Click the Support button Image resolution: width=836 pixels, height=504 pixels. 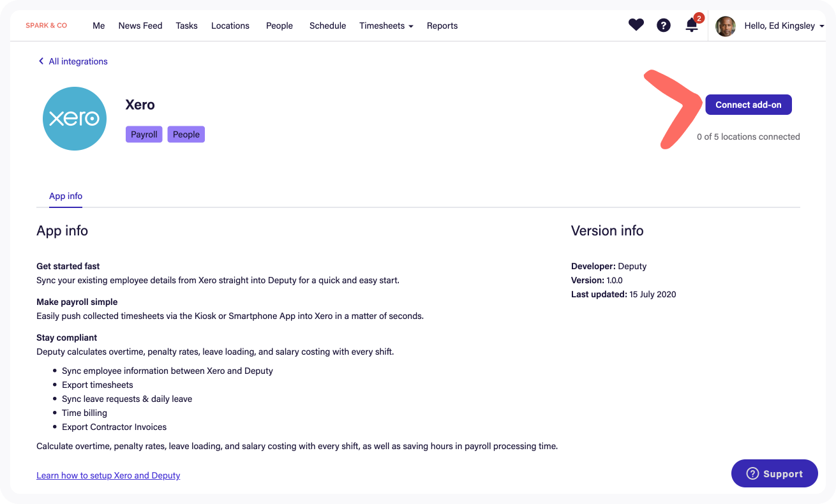[x=774, y=473]
